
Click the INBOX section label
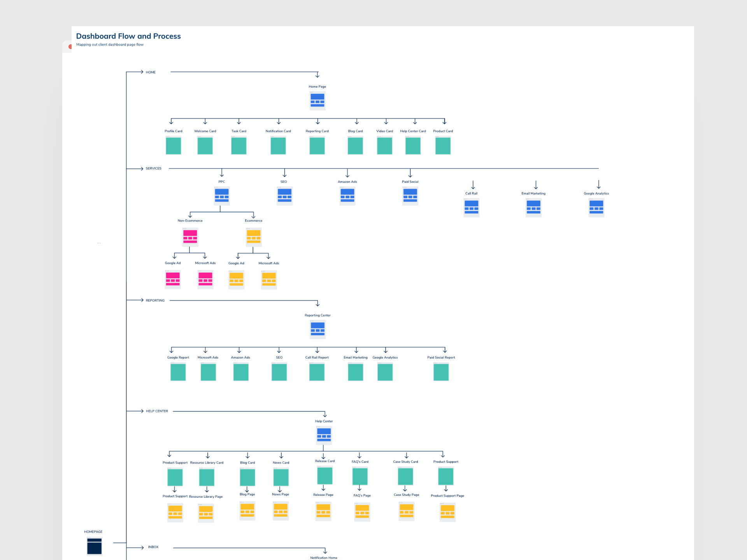click(153, 547)
